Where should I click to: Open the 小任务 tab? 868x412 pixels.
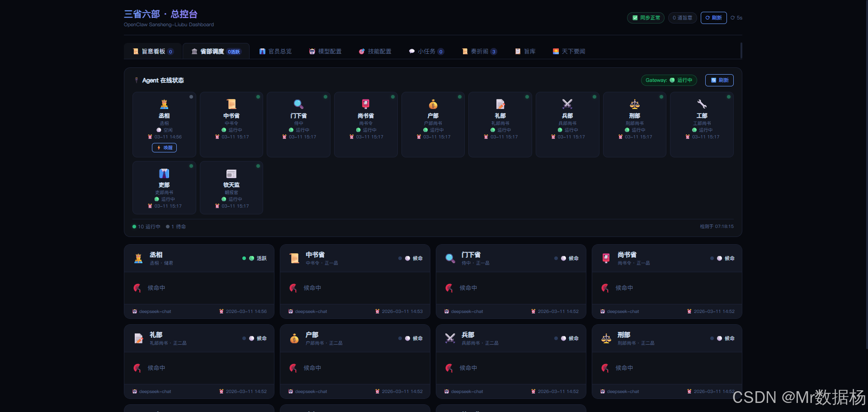(426, 51)
